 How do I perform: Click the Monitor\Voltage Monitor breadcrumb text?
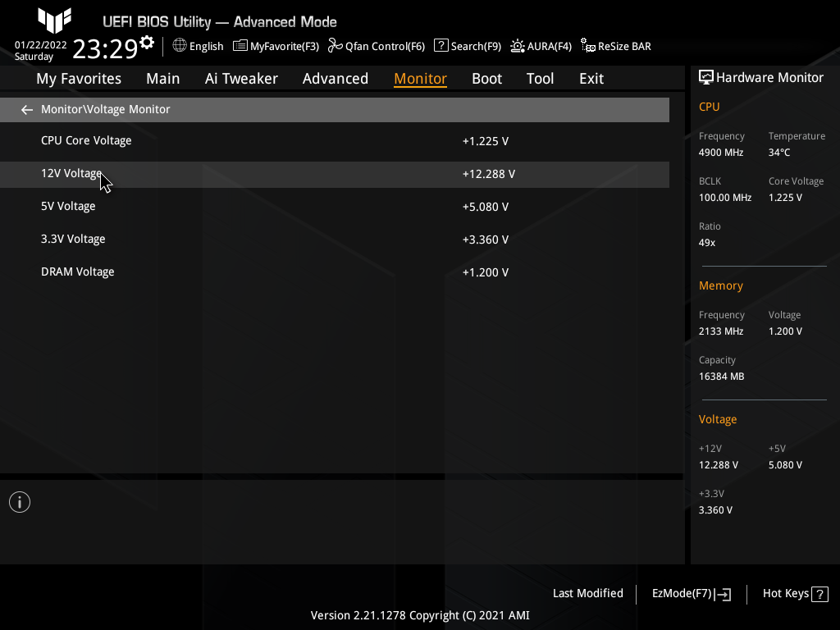[x=106, y=109]
